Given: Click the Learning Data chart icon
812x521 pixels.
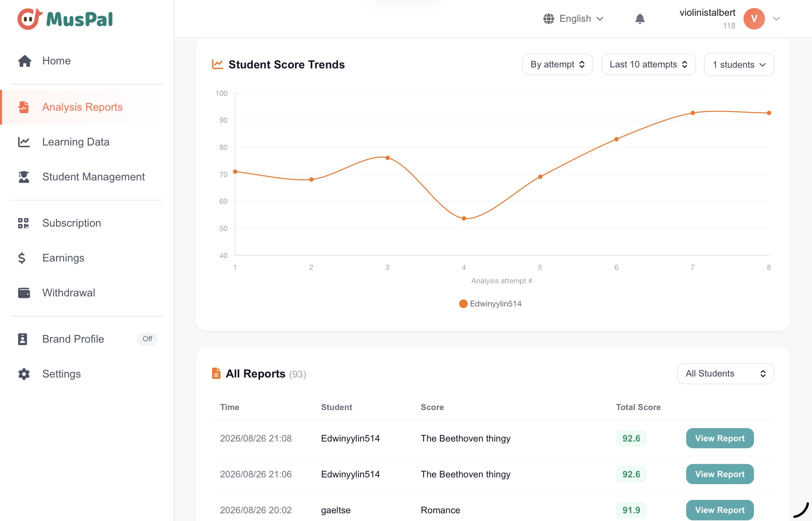Looking at the screenshot, I should click(x=24, y=142).
